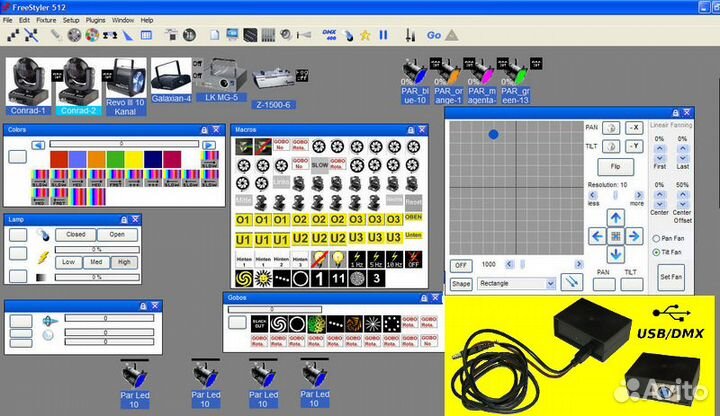This screenshot has height=416, width=720.
Task: Click the High lamp button
Action: click(x=124, y=262)
